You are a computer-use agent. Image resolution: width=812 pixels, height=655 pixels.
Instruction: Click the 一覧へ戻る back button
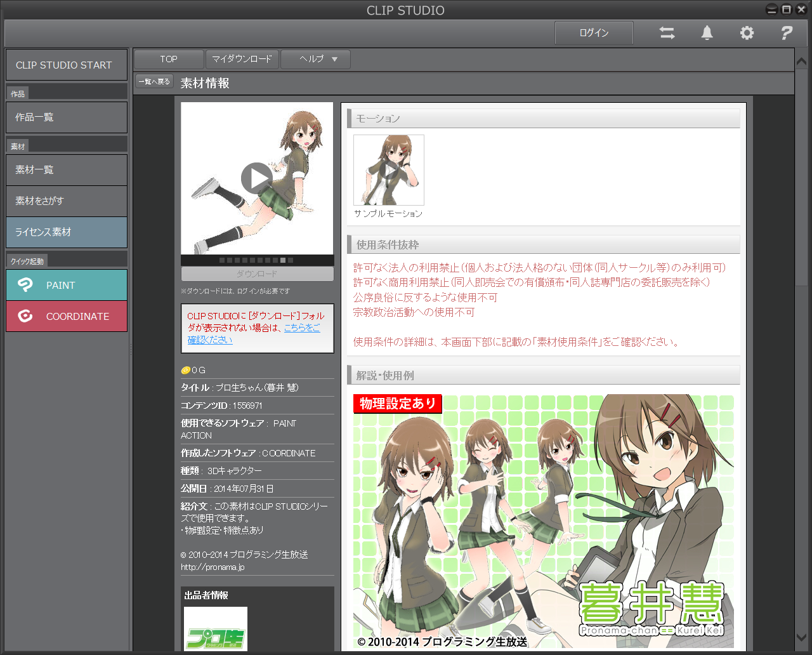pyautogui.click(x=154, y=81)
